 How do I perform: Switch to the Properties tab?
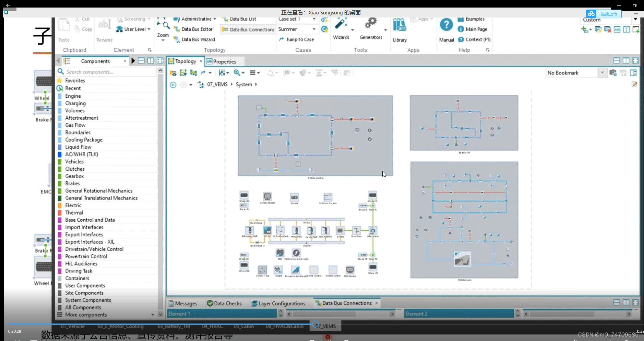click(x=221, y=62)
